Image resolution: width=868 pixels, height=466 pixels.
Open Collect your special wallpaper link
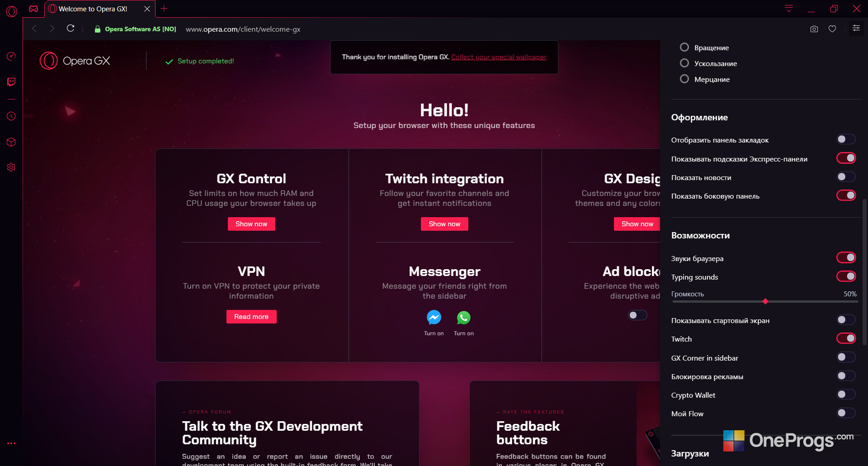[499, 57]
